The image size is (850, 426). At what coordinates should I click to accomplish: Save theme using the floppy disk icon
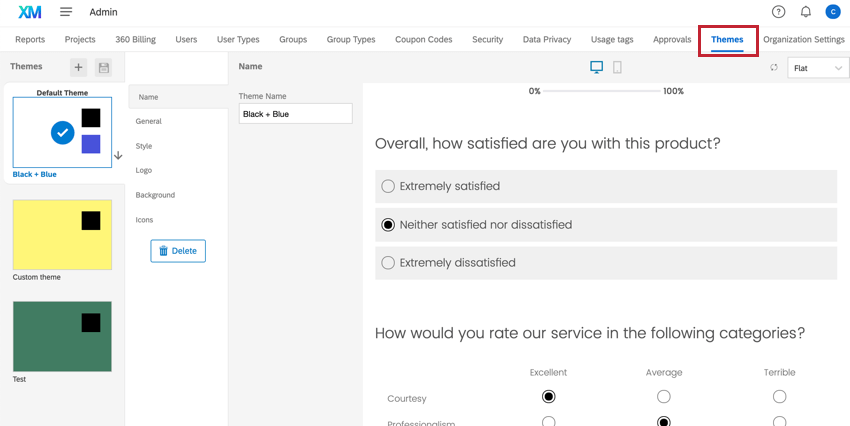point(103,67)
